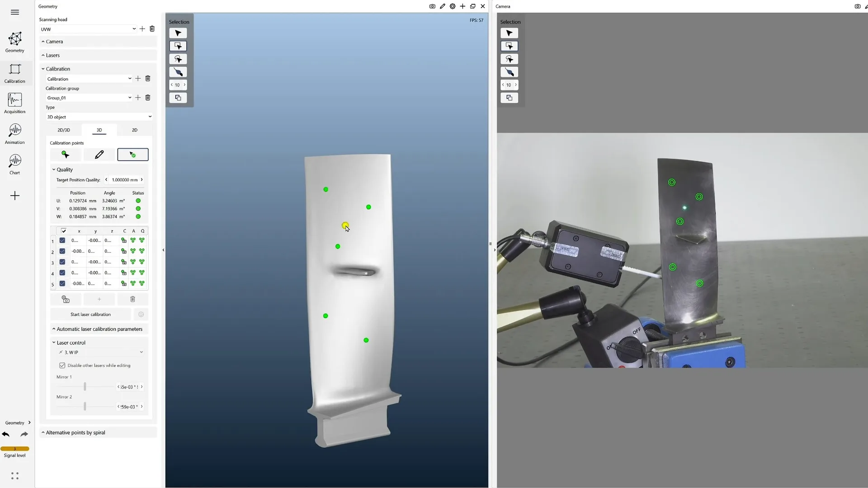Toggle the table header select-all checkbox
Image resolution: width=868 pixels, height=488 pixels.
[64, 231]
